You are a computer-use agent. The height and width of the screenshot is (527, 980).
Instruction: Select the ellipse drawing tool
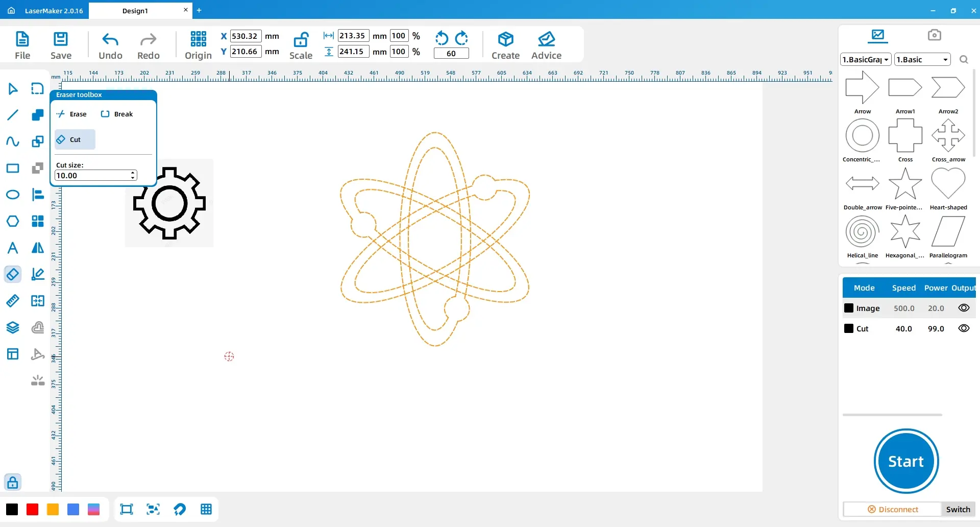[x=13, y=195]
